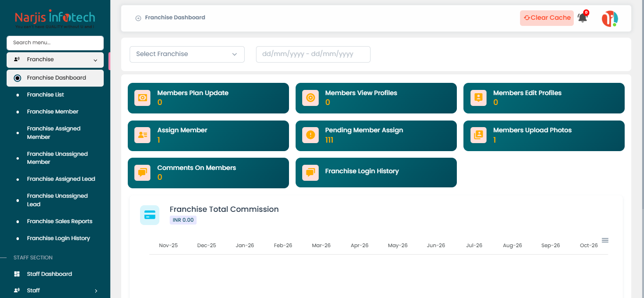Click the Franchise Login History card icon
This screenshot has height=298, width=644.
pyautogui.click(x=310, y=173)
